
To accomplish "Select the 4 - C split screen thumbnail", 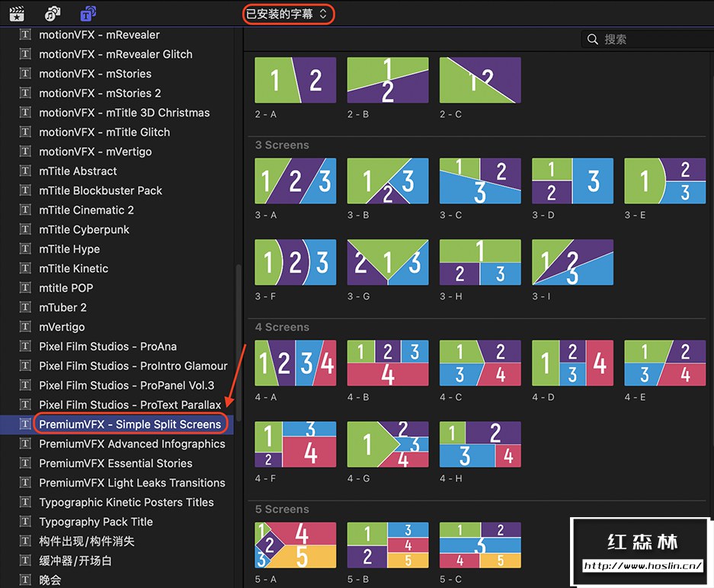I will pyautogui.click(x=480, y=363).
